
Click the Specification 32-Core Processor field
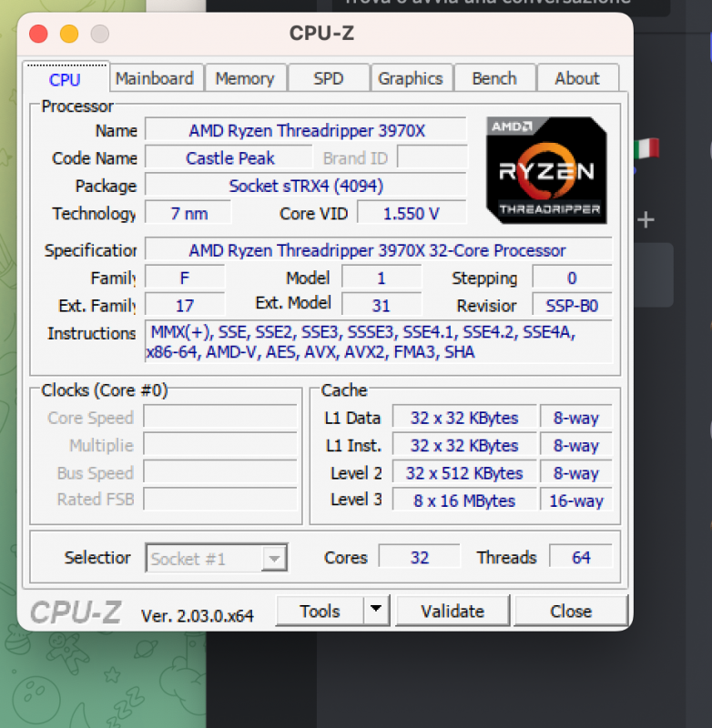379,250
